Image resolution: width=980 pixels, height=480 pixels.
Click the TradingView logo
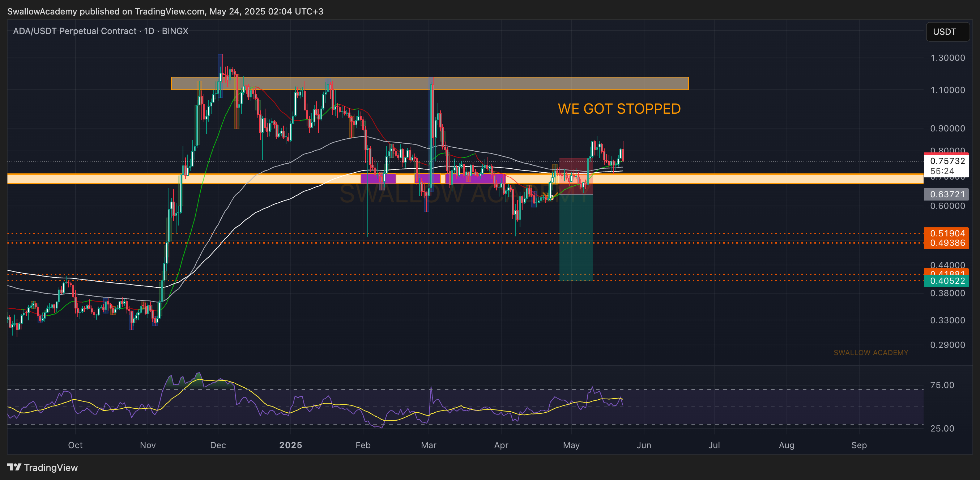[42, 467]
